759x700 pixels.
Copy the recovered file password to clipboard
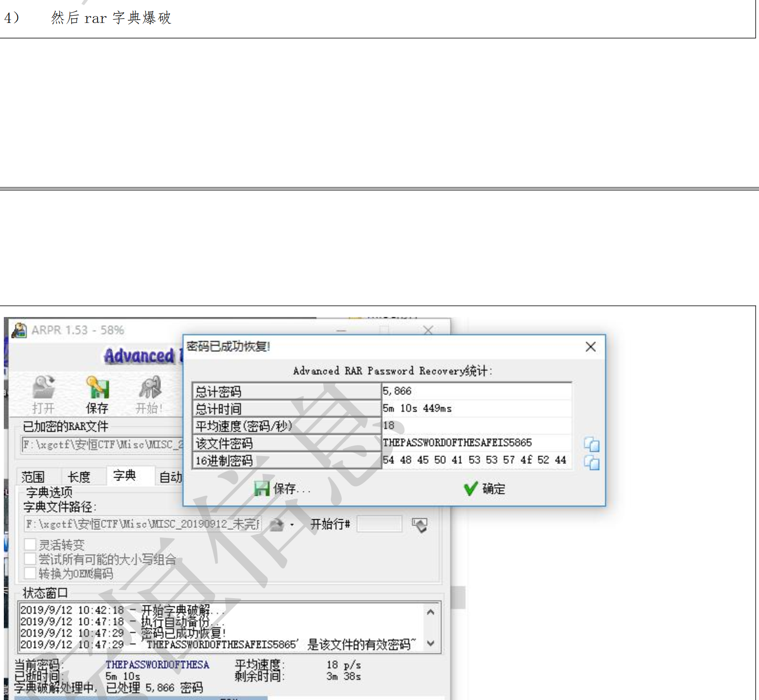click(x=591, y=444)
